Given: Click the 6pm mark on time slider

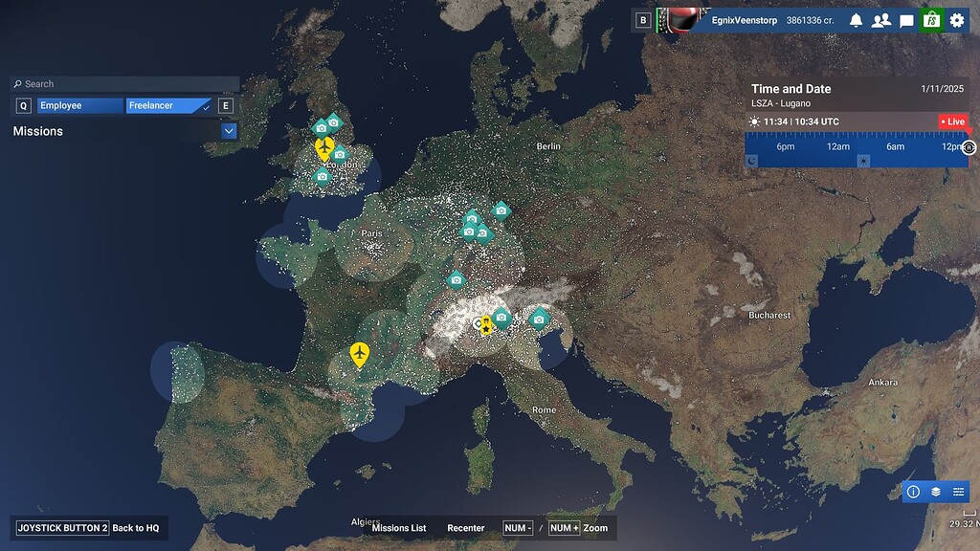Looking at the screenshot, I should 786,146.
